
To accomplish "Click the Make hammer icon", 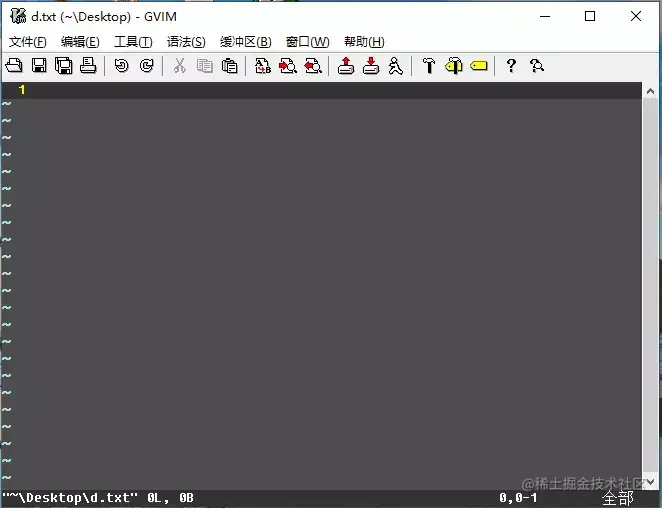I will click(429, 66).
